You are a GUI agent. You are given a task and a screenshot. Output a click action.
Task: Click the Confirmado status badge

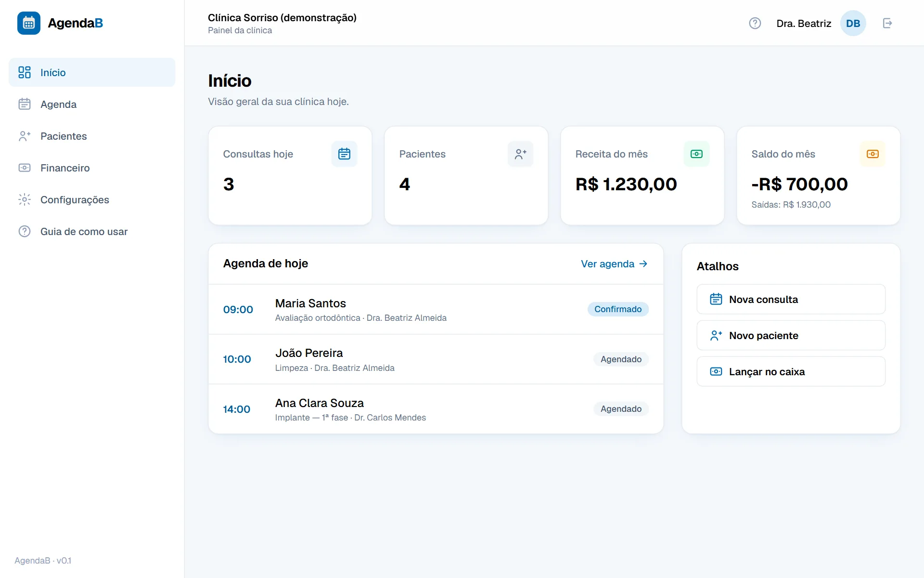[618, 309]
